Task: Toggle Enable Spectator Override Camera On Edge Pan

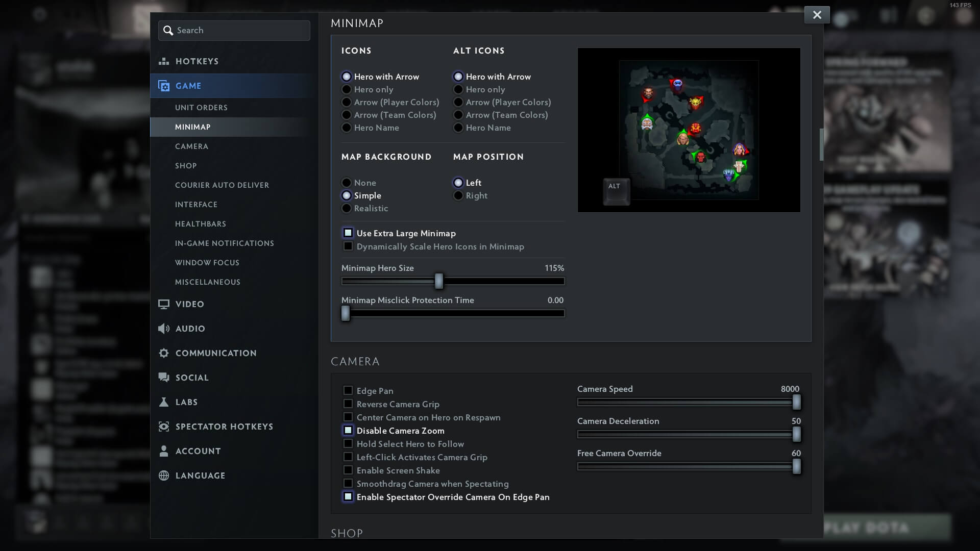Action: coord(348,496)
